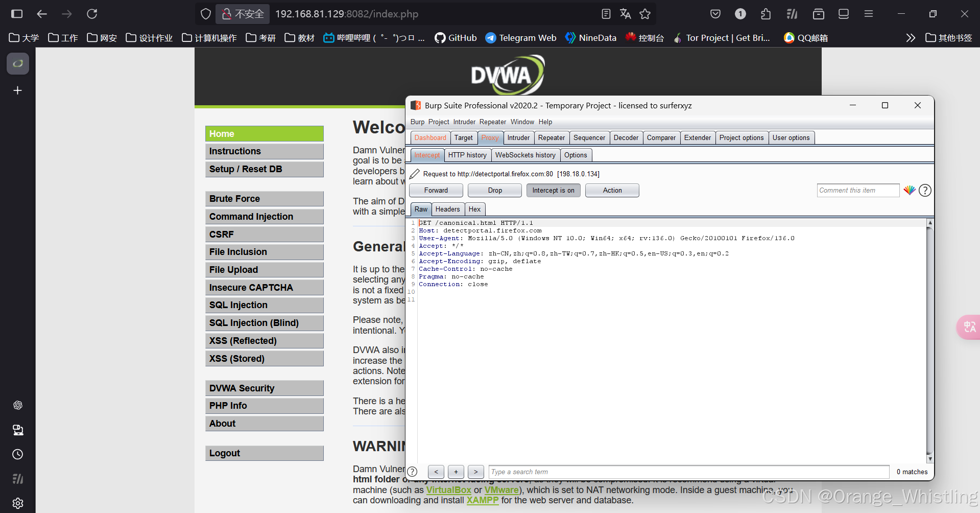This screenshot has height=513, width=980.
Task: Click the request edit pencil icon
Action: click(x=415, y=174)
